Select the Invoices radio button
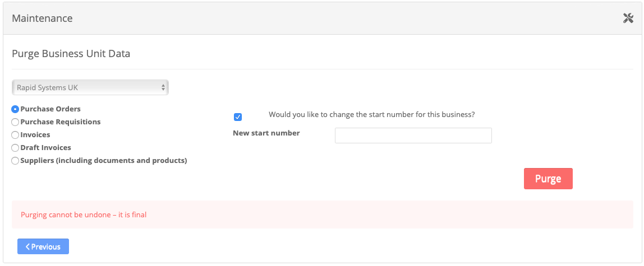 pos(15,135)
